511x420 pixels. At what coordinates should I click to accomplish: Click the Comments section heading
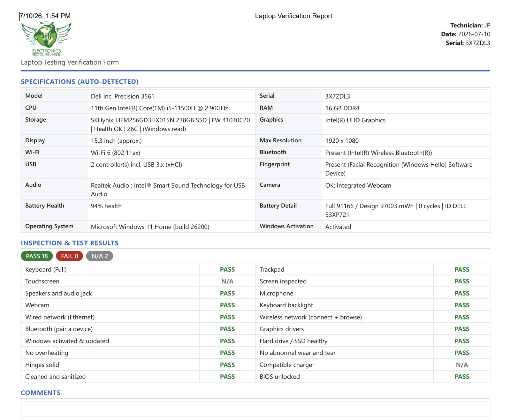point(41,393)
